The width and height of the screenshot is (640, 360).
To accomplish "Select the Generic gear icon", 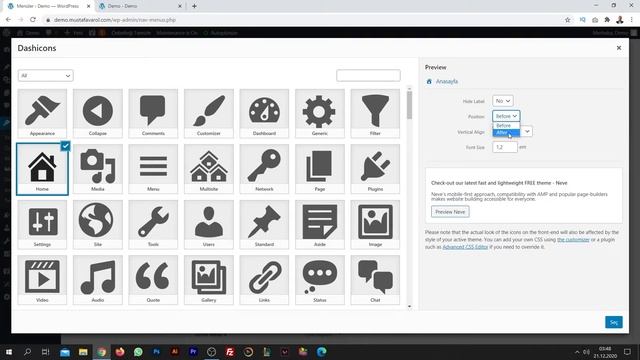I will (x=320, y=113).
